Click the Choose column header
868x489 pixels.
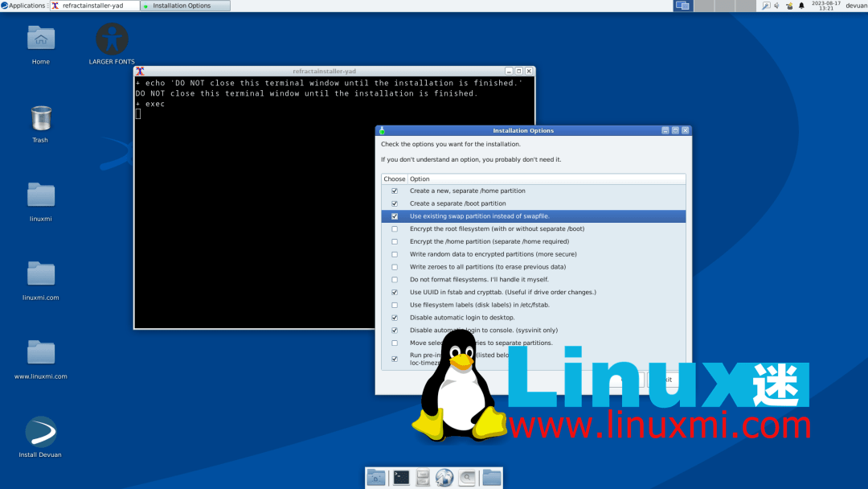(394, 179)
